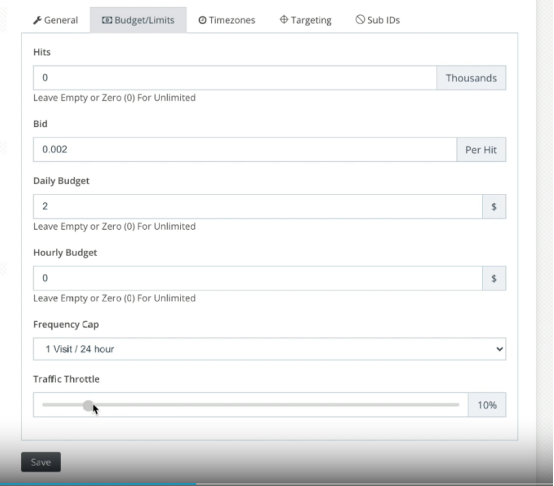Click the wrench icon on General tab
Screen dimensions: 554x486
37,20
